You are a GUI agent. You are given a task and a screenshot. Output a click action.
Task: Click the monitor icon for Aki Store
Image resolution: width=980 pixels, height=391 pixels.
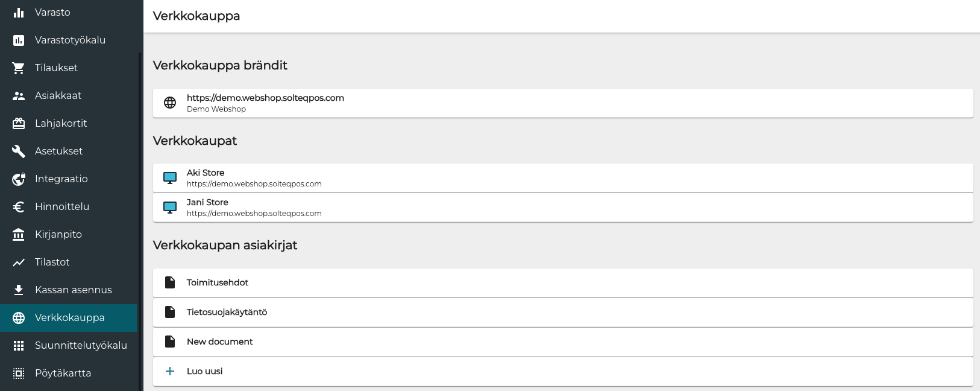[x=170, y=178]
